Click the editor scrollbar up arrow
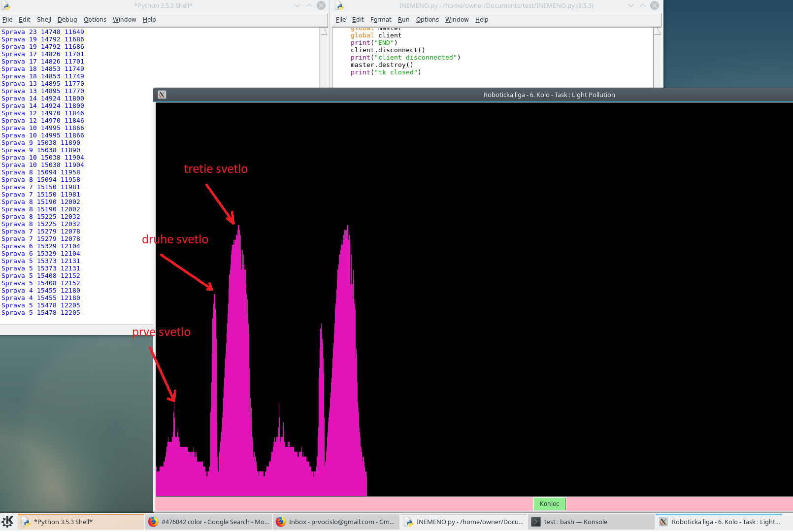The image size is (793, 532). pos(657,32)
